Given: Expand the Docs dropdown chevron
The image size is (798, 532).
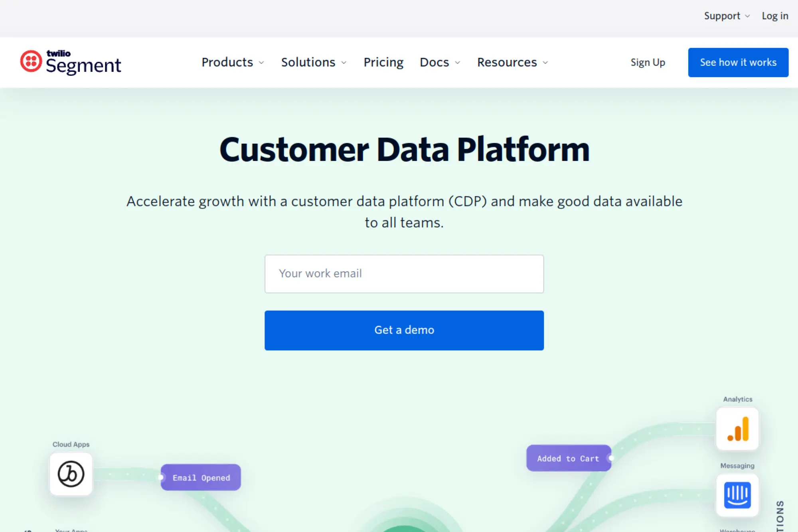Looking at the screenshot, I should tap(457, 63).
